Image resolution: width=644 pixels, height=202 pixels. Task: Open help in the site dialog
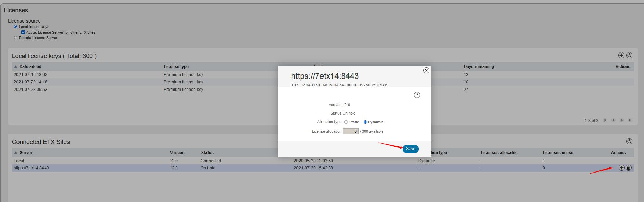[417, 95]
